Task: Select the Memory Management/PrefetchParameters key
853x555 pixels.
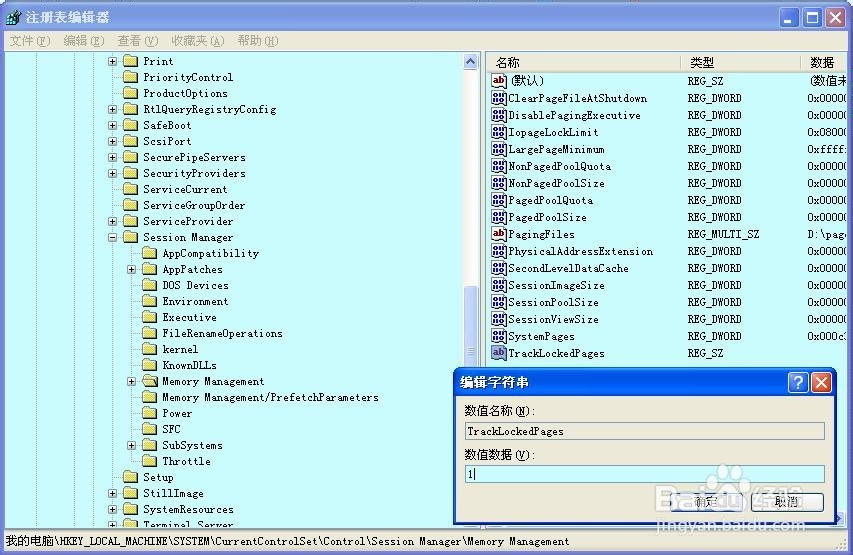Action: (270, 397)
